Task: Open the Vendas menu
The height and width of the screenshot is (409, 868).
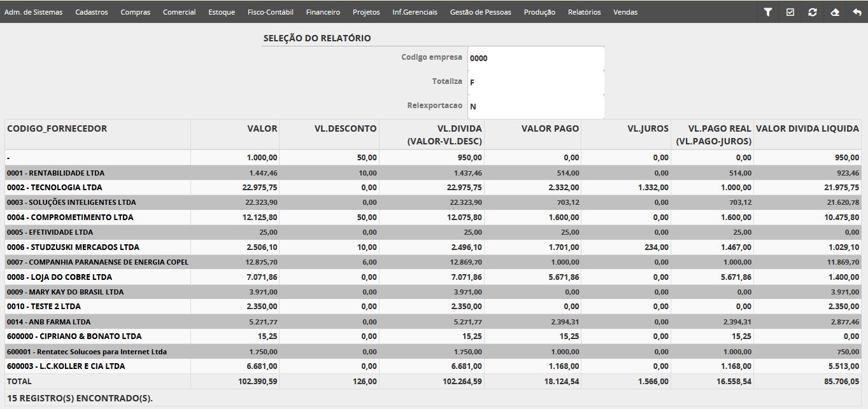Action: [625, 12]
